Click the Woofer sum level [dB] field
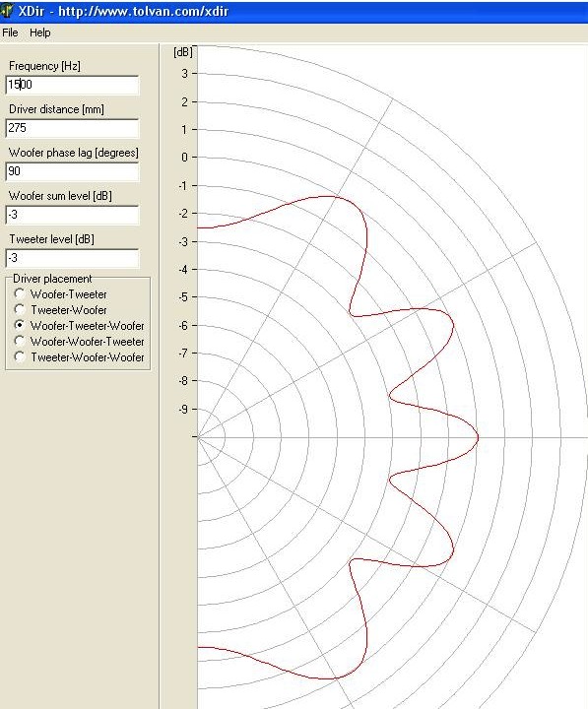Image resolution: width=588 pixels, height=709 pixels. [x=72, y=215]
